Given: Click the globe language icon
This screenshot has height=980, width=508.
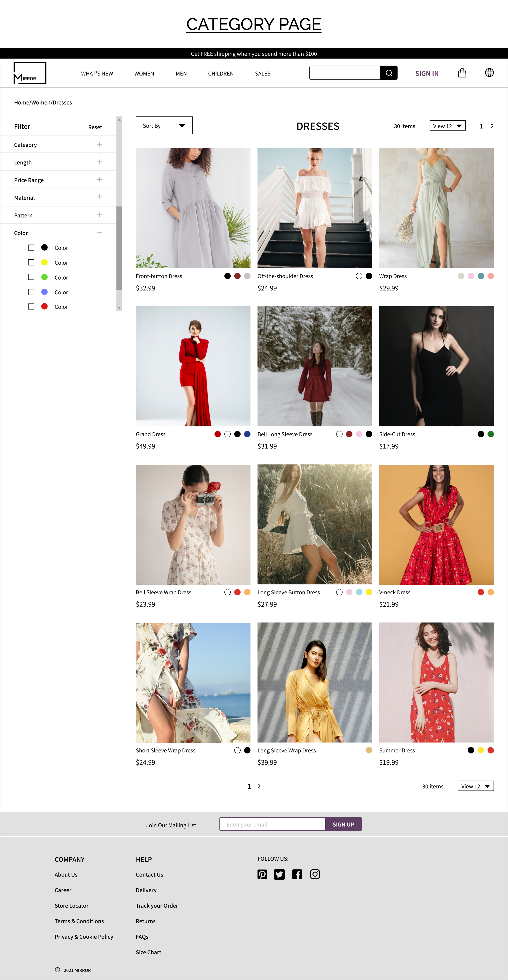Looking at the screenshot, I should (x=489, y=73).
